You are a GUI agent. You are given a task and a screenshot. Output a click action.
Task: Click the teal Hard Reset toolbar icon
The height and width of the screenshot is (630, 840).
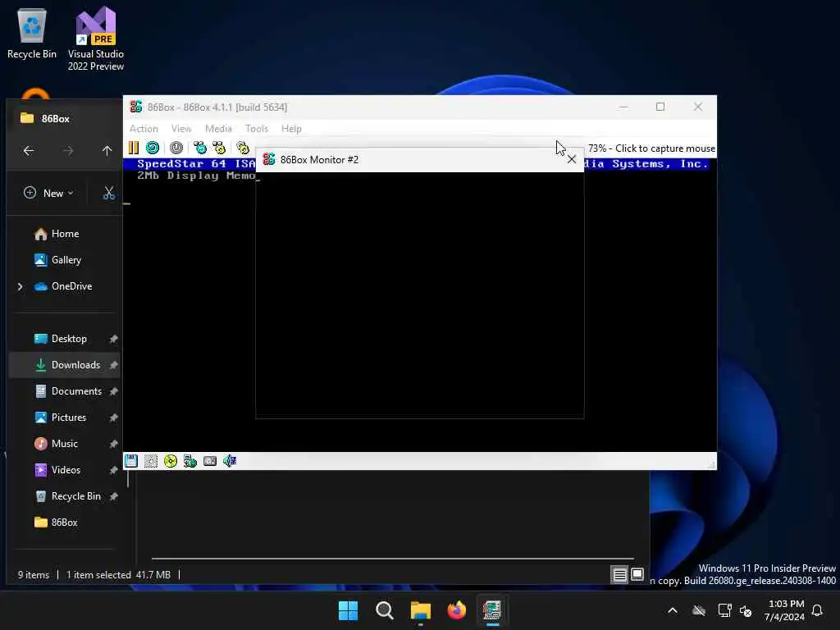coord(153,148)
